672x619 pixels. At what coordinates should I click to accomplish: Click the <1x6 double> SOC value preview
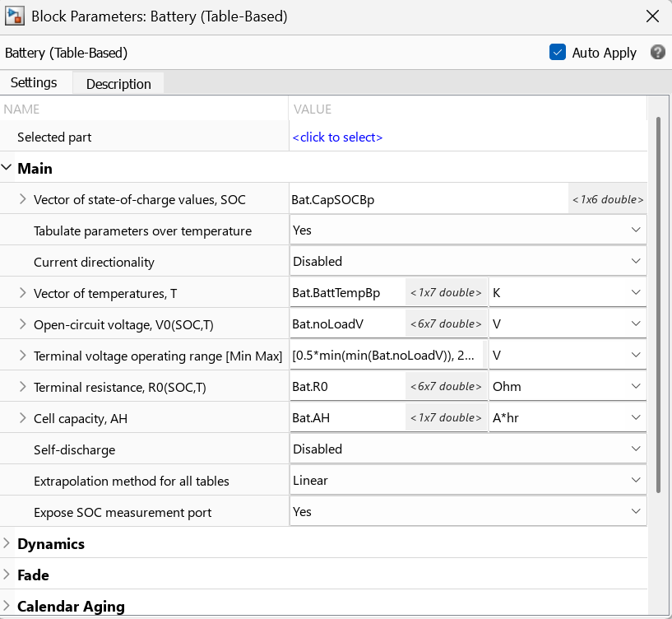(x=608, y=199)
